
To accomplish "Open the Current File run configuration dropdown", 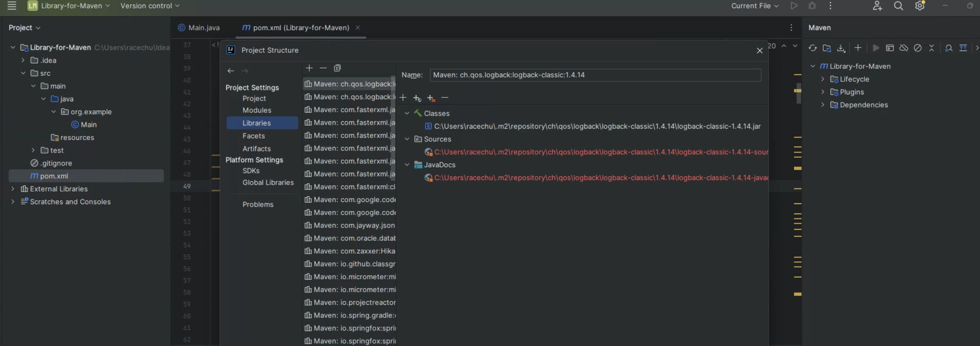I will click(755, 6).
